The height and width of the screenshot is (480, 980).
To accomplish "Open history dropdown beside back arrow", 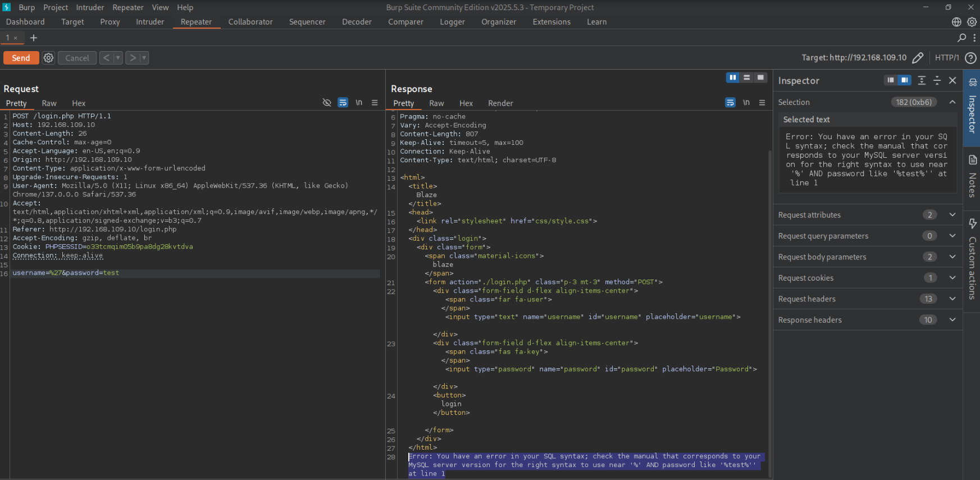I will (118, 58).
